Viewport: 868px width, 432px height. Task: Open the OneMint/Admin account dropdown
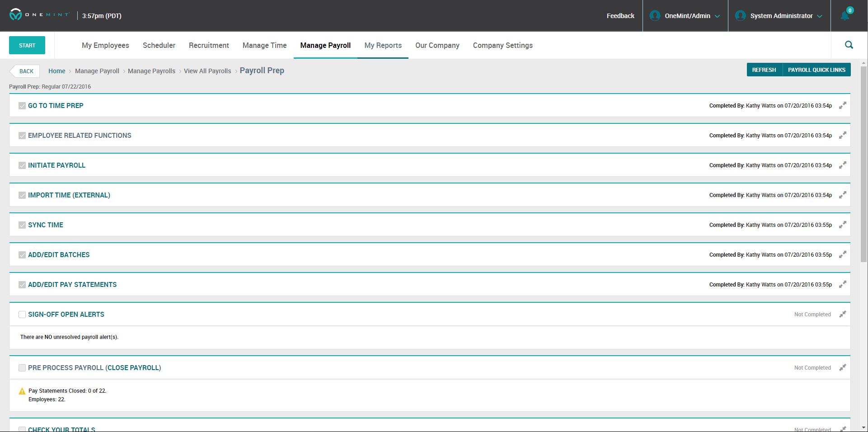(685, 16)
